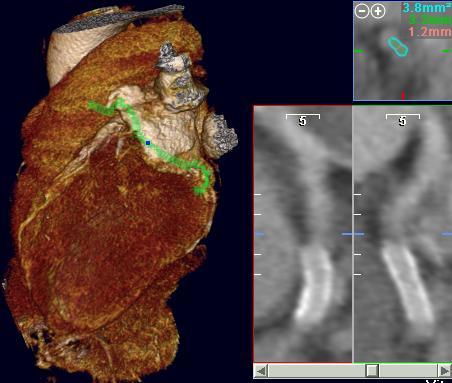The image size is (452, 383).
Task: Click the scale bar labeled 5 in the green-bordered view
Action: pyautogui.click(x=403, y=119)
